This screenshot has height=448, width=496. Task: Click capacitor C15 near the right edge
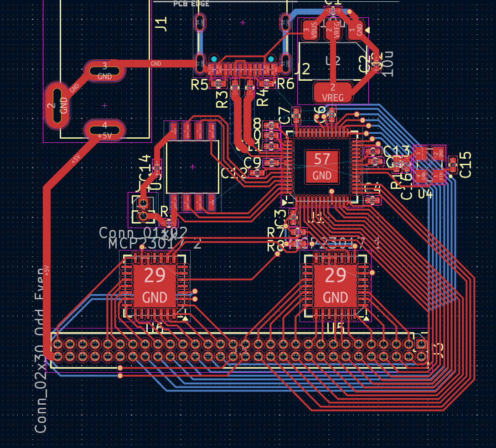pyautogui.click(x=453, y=163)
